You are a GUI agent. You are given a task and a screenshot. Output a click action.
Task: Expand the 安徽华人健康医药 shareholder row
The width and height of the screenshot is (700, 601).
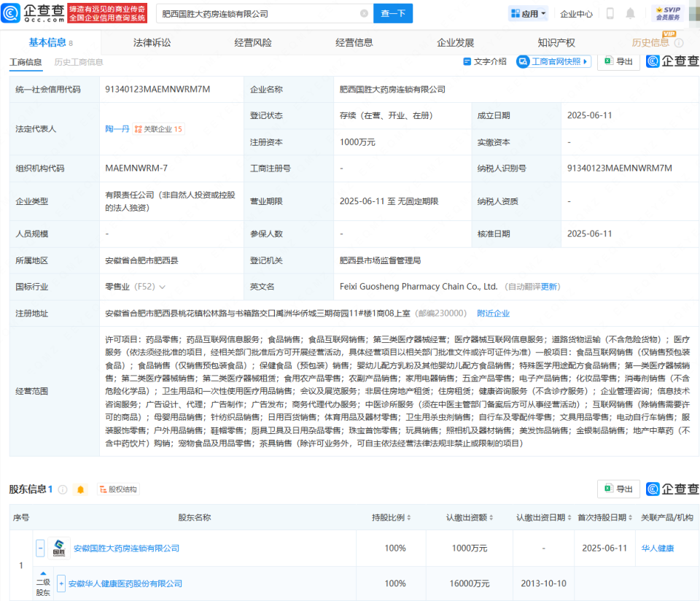point(61,583)
